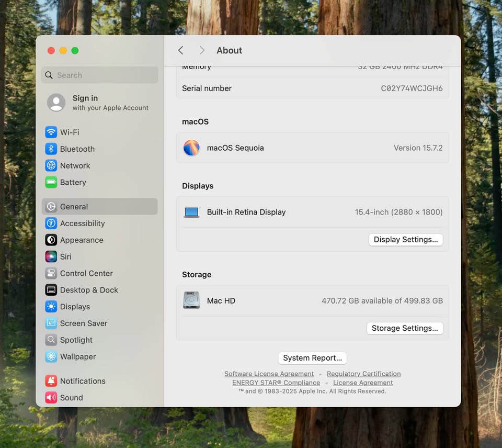
Task: Open Desktop & Dock settings
Action: pyautogui.click(x=89, y=290)
